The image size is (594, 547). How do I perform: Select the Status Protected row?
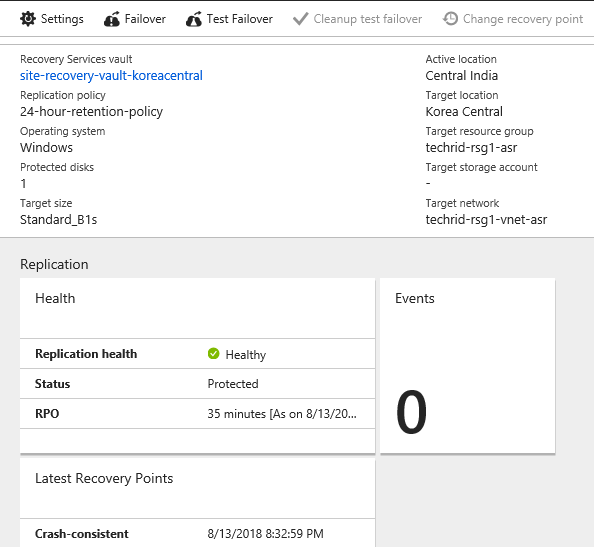197,384
